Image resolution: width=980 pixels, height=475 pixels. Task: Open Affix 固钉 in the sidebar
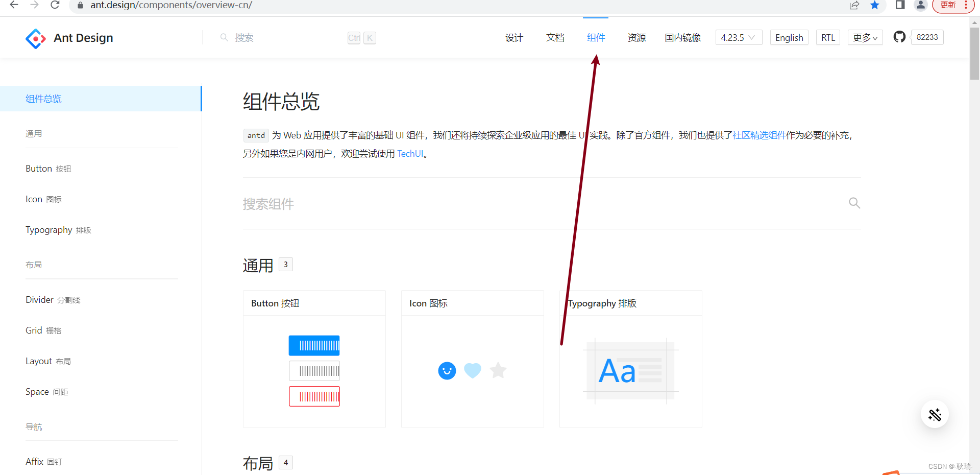click(43, 462)
